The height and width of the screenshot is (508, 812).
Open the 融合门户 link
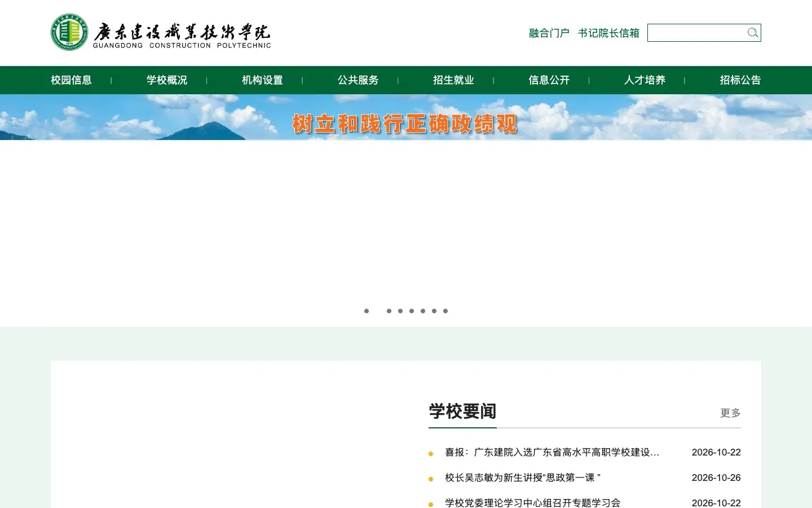(x=549, y=33)
